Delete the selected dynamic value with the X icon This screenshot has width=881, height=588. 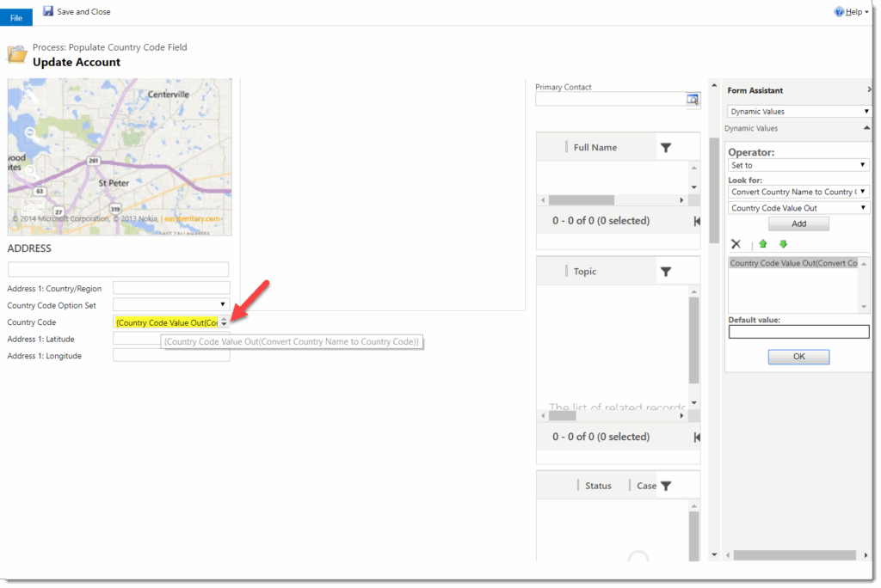pyautogui.click(x=737, y=244)
